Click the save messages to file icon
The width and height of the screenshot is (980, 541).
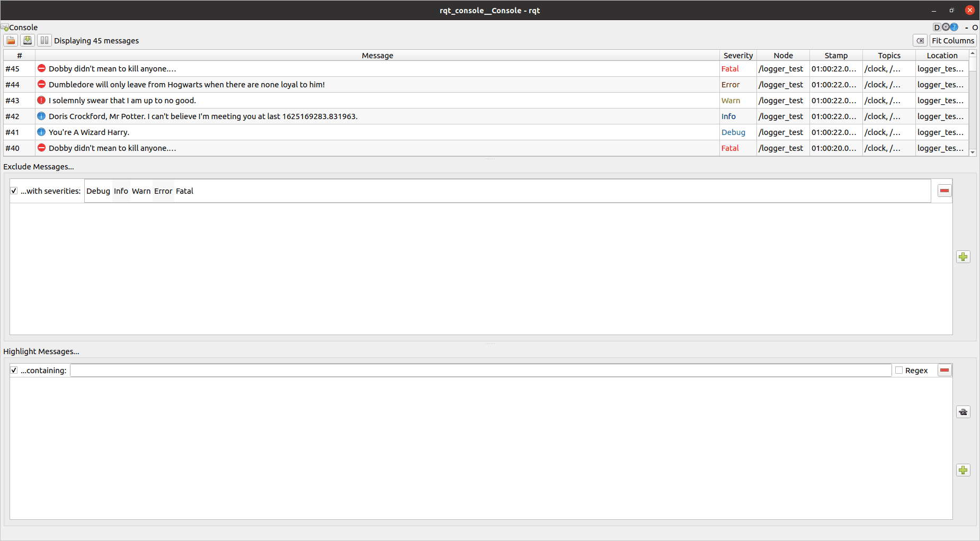click(28, 41)
